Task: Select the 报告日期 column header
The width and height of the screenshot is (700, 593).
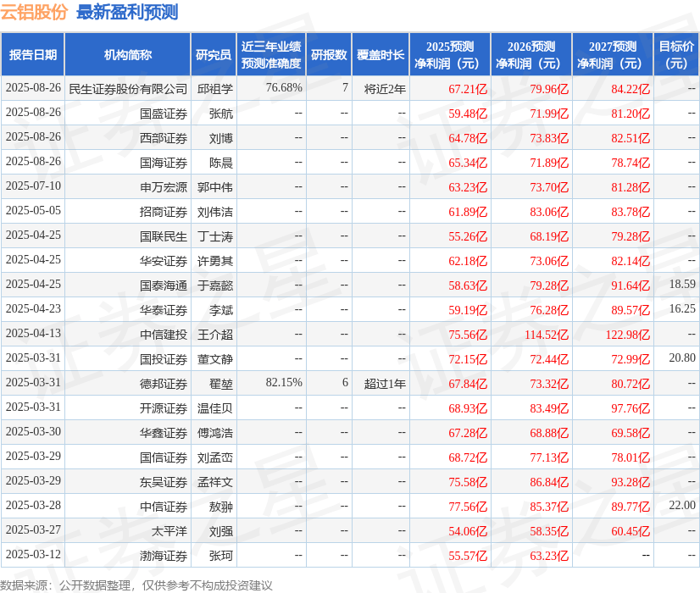Action: tap(35, 53)
